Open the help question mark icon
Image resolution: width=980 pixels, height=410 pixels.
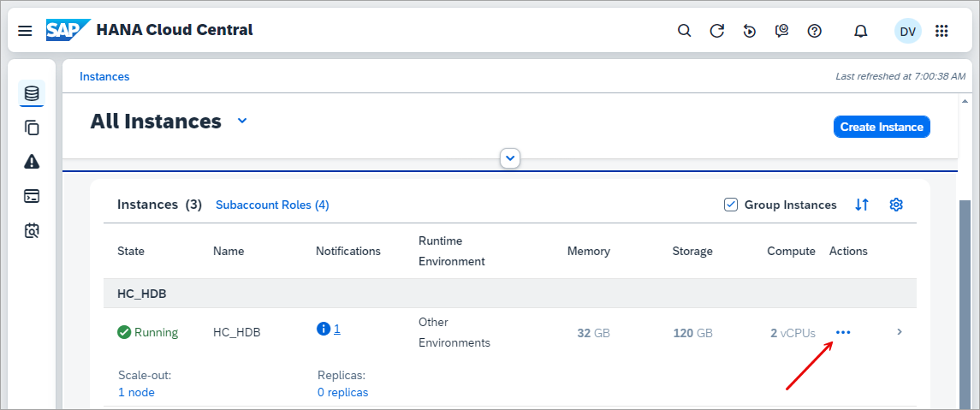click(814, 31)
